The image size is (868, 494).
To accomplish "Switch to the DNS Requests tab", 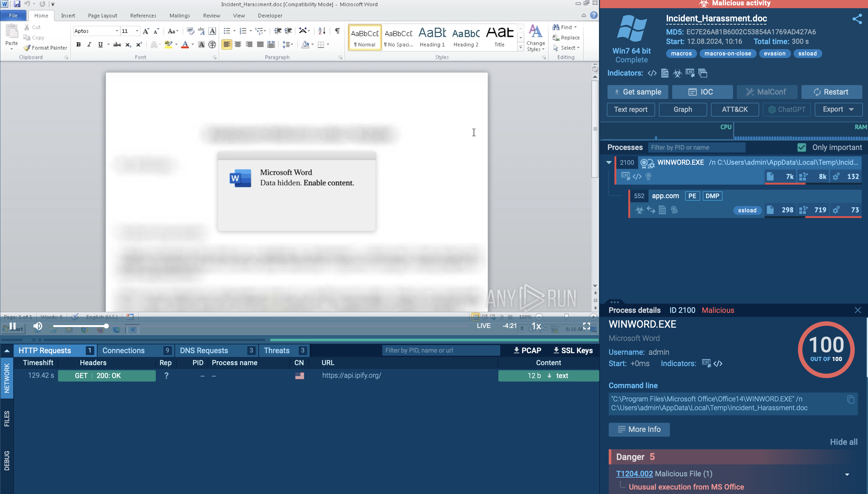I will (x=204, y=350).
